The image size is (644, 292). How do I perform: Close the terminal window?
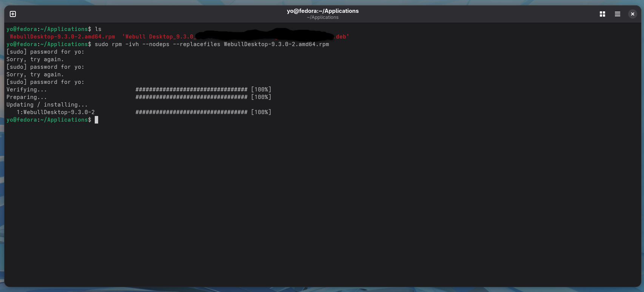[x=633, y=14]
